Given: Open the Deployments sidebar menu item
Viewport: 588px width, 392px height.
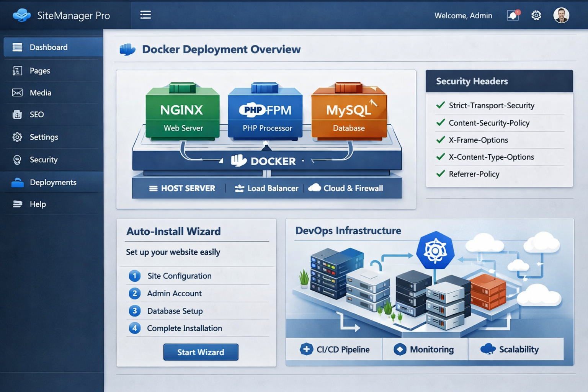Looking at the screenshot, I should point(53,183).
